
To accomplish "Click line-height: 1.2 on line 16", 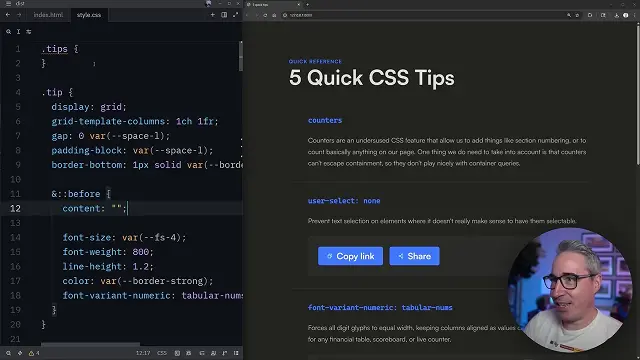I will pyautogui.click(x=108, y=267).
